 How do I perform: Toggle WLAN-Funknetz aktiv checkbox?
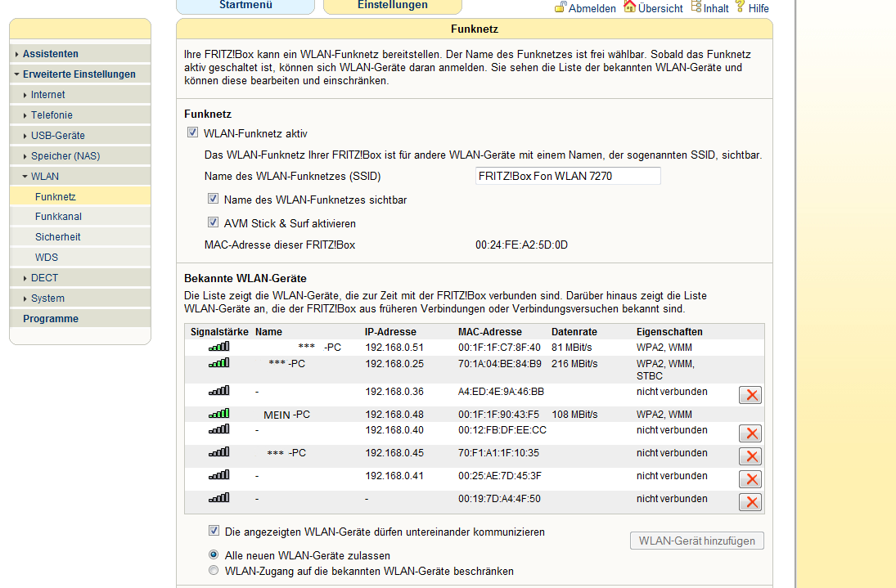point(192,132)
